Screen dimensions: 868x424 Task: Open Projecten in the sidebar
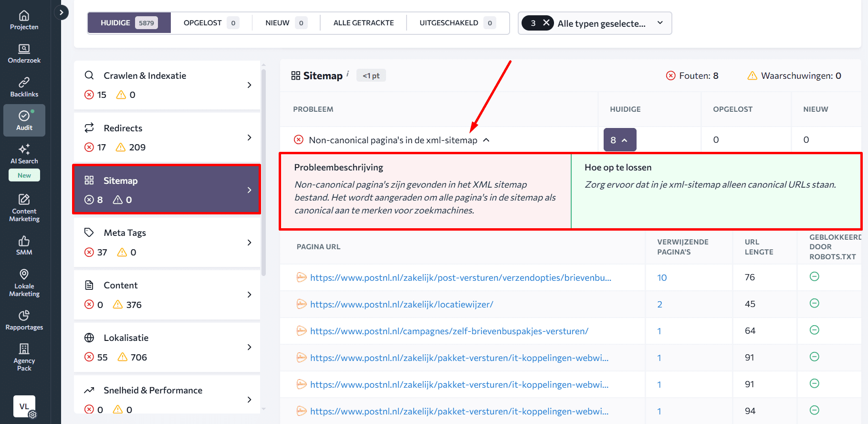tap(24, 20)
